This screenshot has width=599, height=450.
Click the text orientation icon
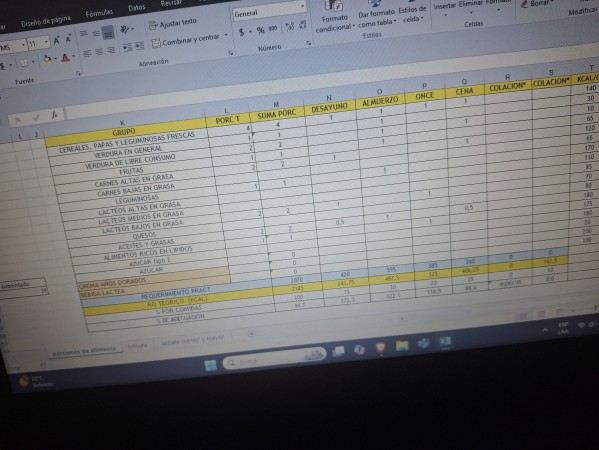tap(125, 30)
